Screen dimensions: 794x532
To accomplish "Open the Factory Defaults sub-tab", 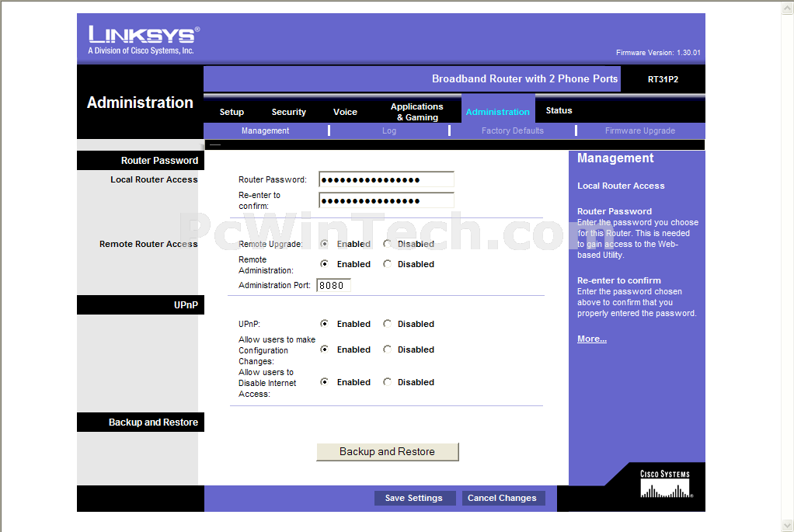I will point(513,130).
